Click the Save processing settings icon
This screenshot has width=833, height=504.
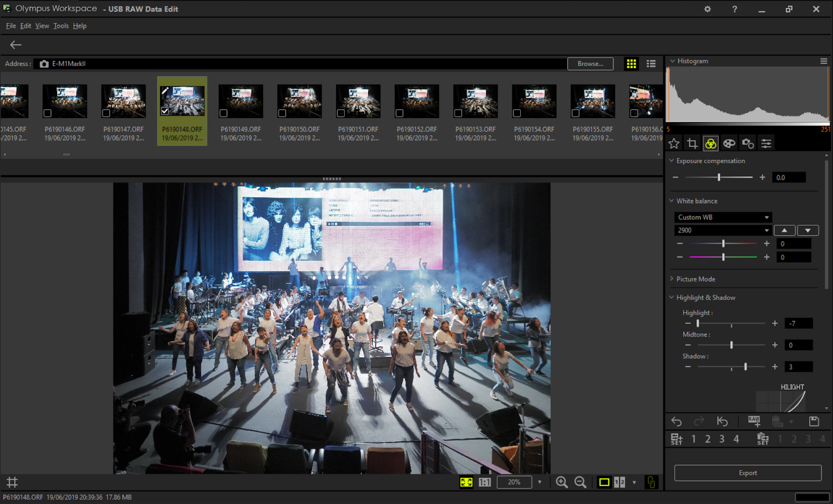pyautogui.click(x=814, y=421)
